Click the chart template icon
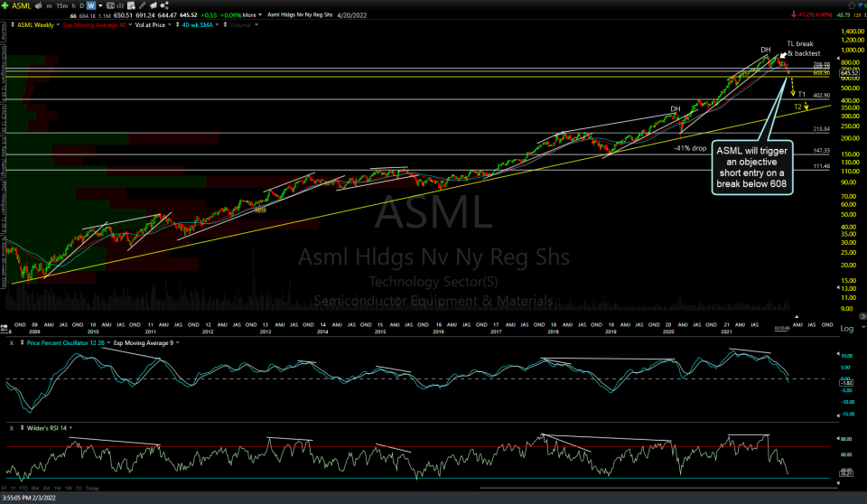Viewport: 867px width, 504px height. (x=110, y=5)
